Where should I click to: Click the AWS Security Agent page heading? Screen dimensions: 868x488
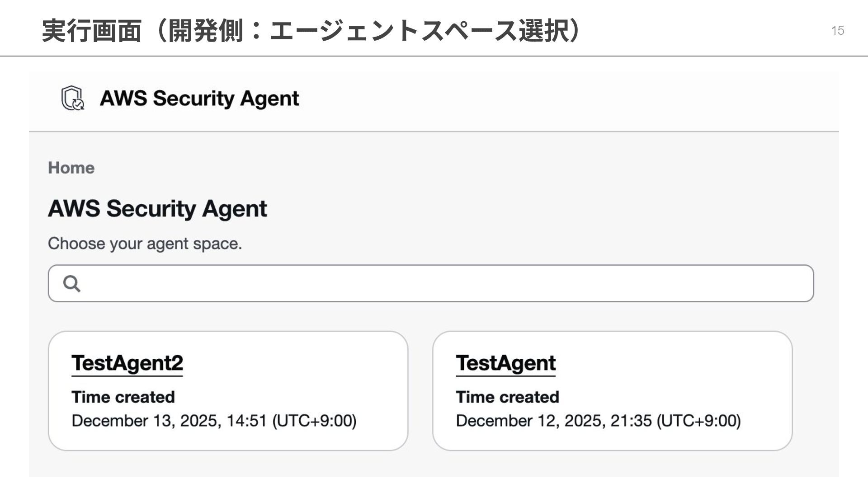(x=157, y=209)
